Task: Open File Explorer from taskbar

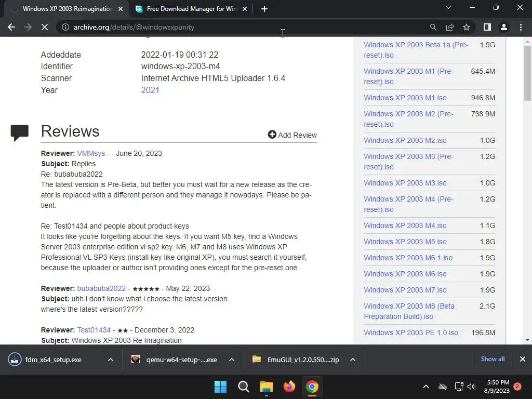Action: point(267,387)
